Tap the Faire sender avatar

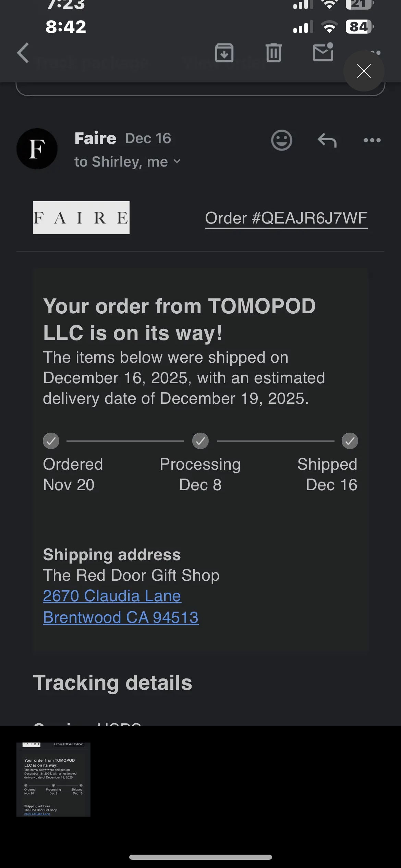(x=37, y=149)
